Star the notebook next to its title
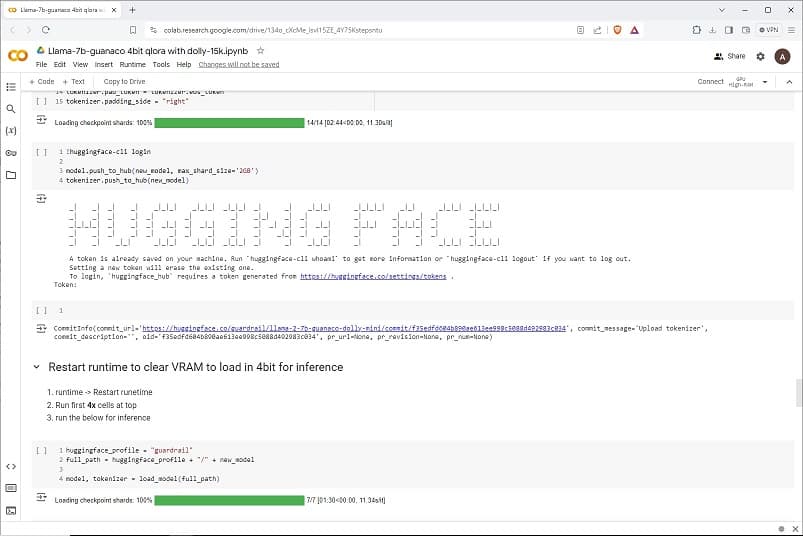Screen dimensions: 803x536 [x=261, y=50]
